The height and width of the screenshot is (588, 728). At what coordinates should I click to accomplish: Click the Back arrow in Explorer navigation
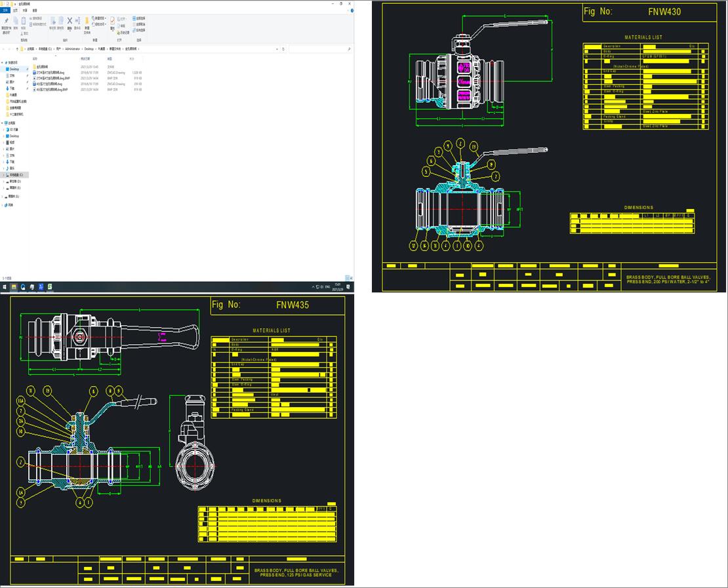point(4,49)
